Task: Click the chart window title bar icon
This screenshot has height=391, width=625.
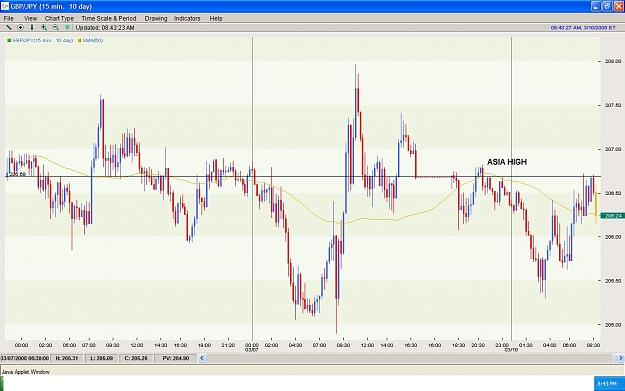Action: [x=5, y=6]
